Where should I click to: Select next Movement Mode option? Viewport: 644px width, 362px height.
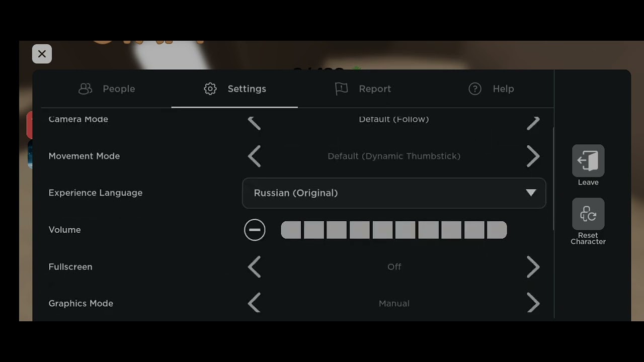click(533, 156)
